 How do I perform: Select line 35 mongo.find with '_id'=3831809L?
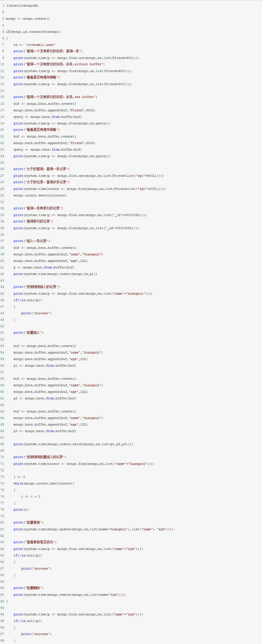[76, 228]
